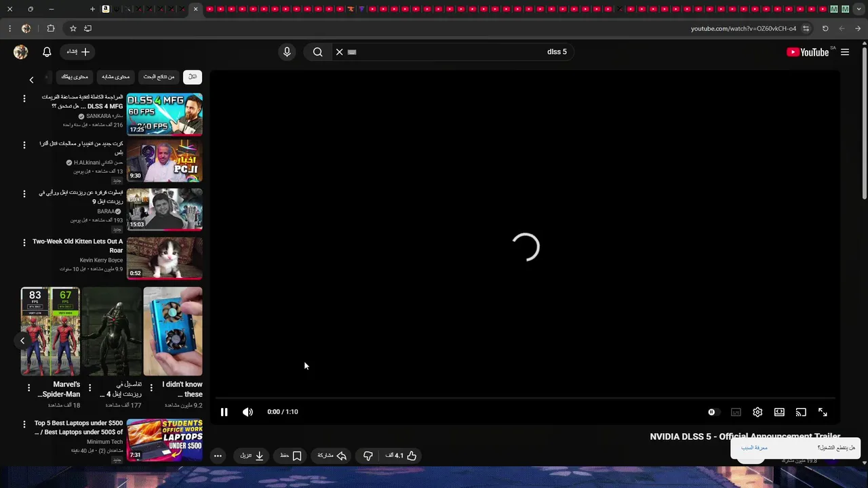The width and height of the screenshot is (868, 488).
Task: Run search with magnifier icon
Action: click(317, 52)
